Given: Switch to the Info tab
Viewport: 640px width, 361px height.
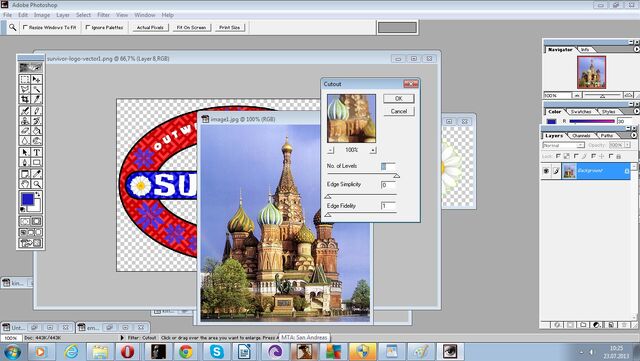Looking at the screenshot, I should (585, 49).
